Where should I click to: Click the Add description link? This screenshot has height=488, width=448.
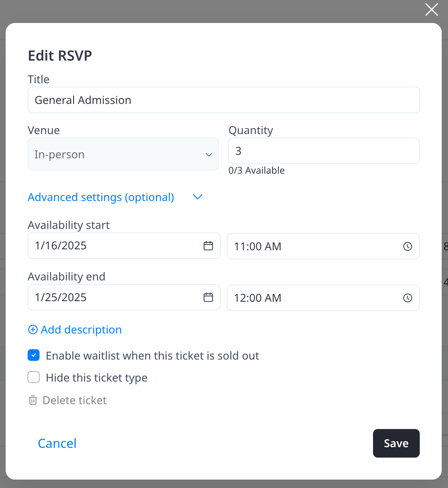click(81, 330)
